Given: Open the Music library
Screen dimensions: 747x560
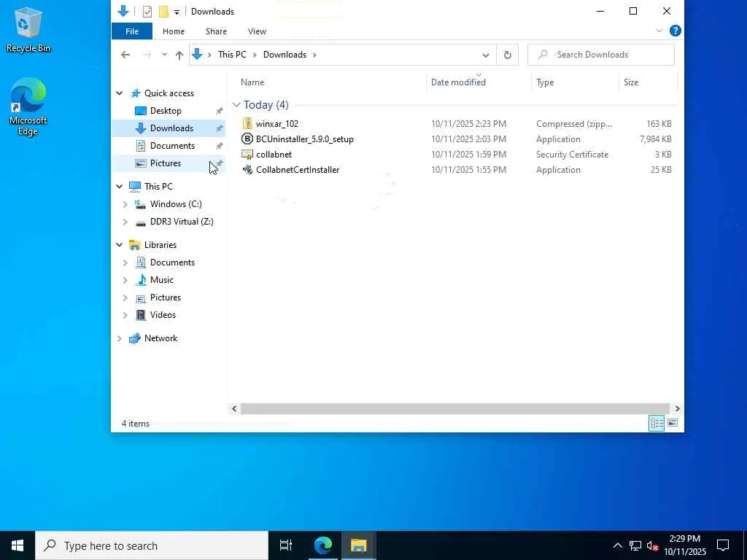Looking at the screenshot, I should coord(161,280).
